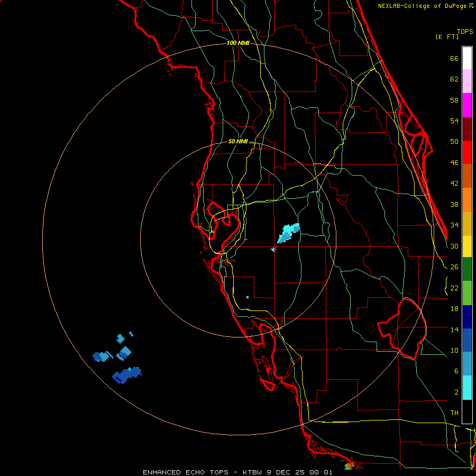This screenshot has width=476, height=476.
Task: Click the legend value 62
Action: tap(454, 79)
